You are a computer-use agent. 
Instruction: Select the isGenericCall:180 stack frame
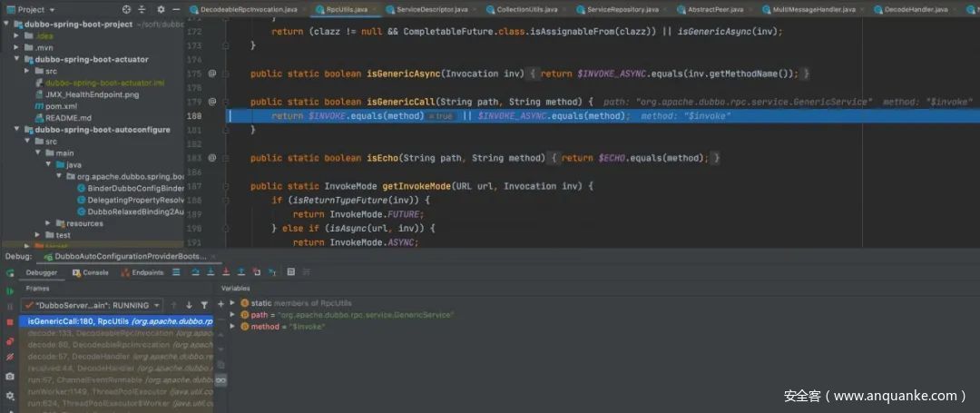coord(109,321)
